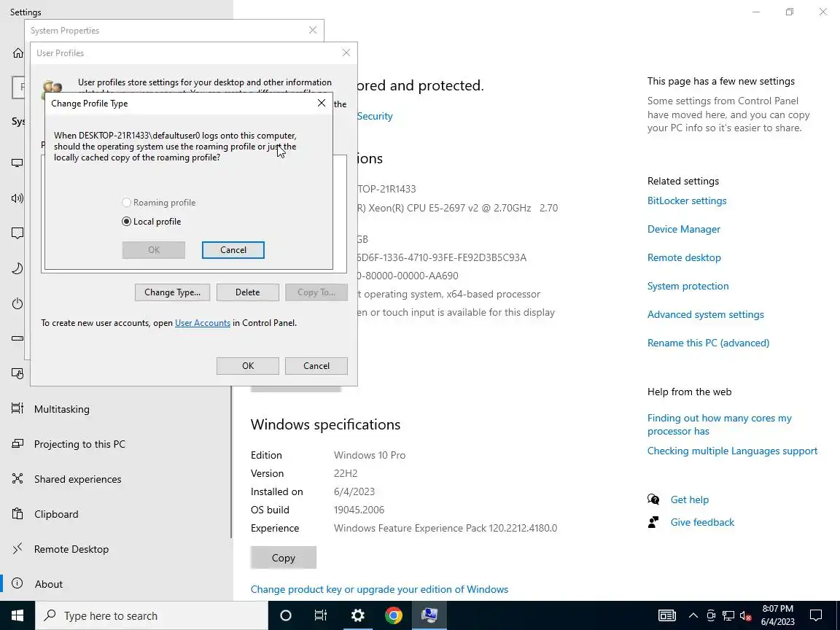Click the Change Type... button

(x=172, y=292)
